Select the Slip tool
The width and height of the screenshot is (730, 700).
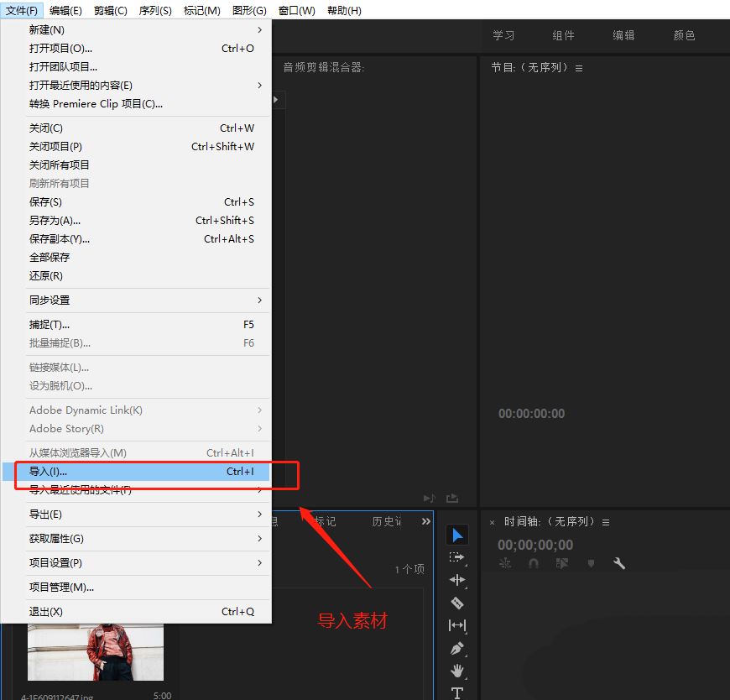[x=457, y=625]
